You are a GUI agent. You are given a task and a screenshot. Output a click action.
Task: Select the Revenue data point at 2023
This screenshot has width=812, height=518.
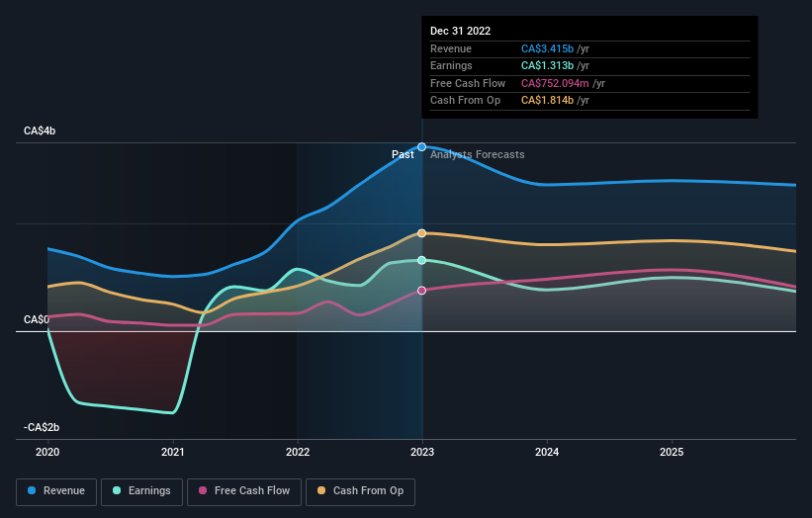click(422, 147)
